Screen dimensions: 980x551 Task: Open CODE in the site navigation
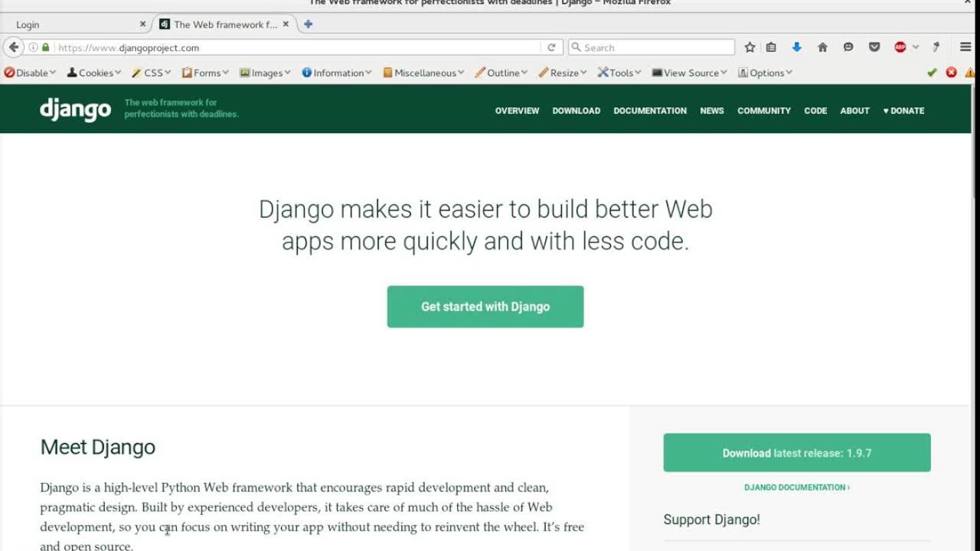coord(815,110)
